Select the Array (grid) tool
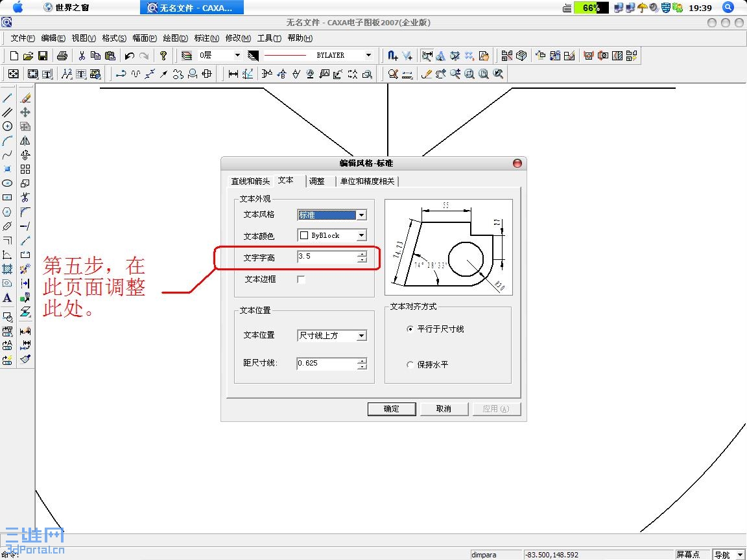This screenshot has height=560, width=747. (25, 169)
